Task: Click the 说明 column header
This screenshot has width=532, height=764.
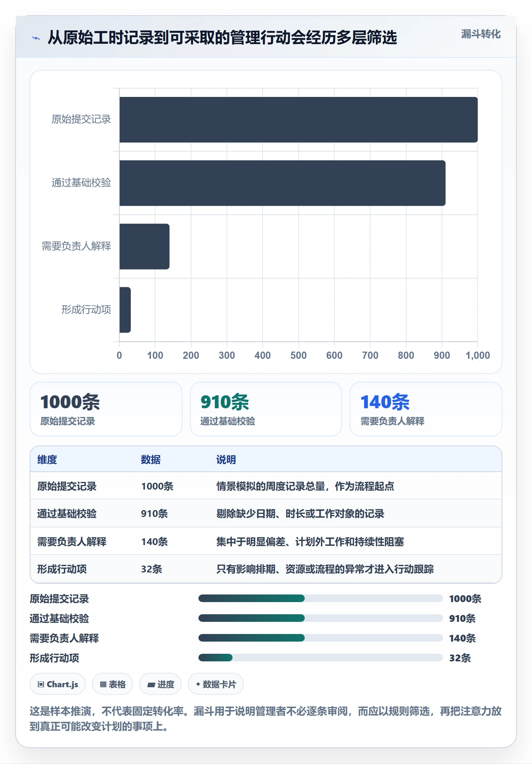Action: (x=226, y=460)
